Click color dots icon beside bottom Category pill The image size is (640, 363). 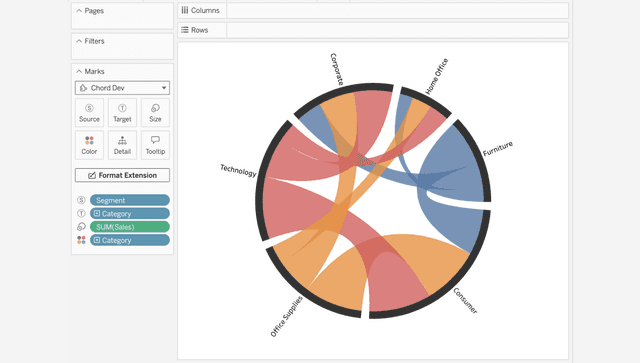[x=81, y=240]
